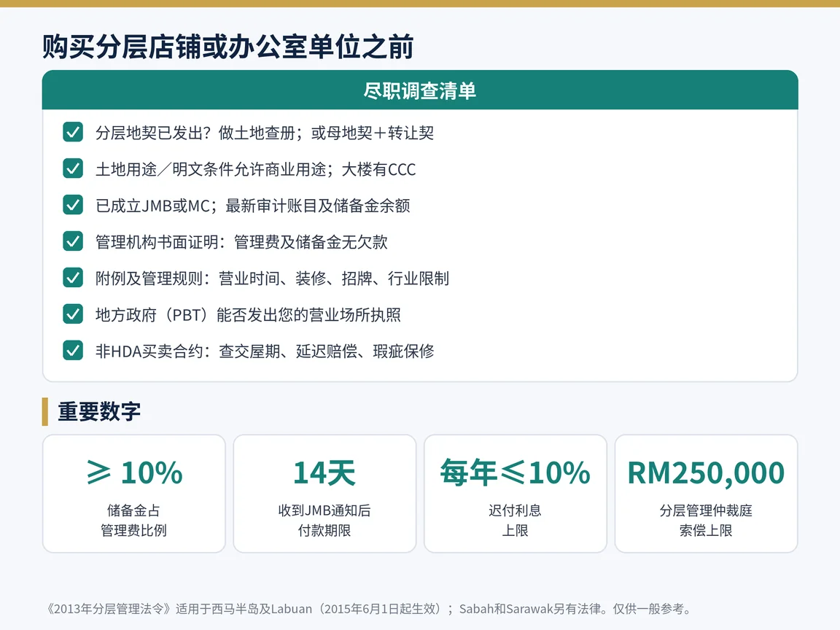Select the RM250,000 索偿上限 card

click(706, 494)
